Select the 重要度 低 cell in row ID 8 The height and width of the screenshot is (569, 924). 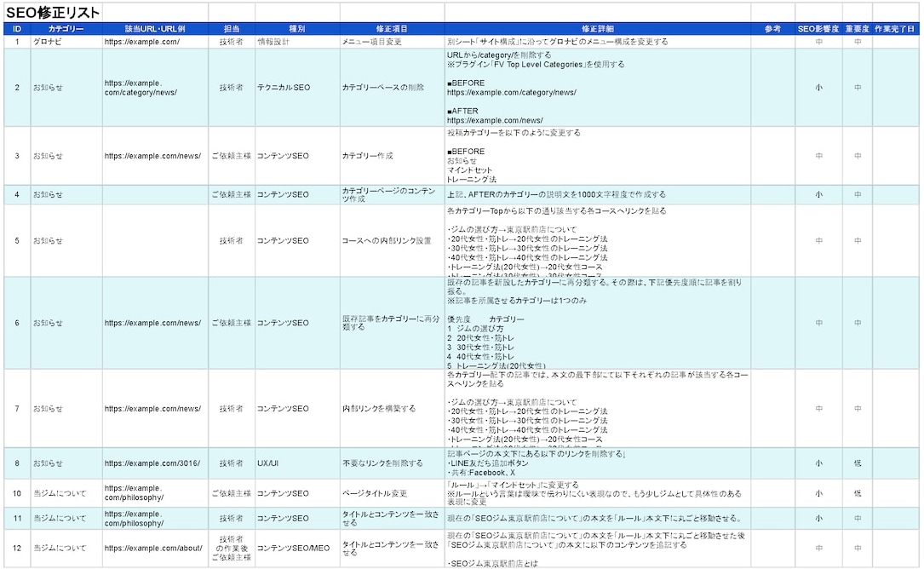click(858, 463)
